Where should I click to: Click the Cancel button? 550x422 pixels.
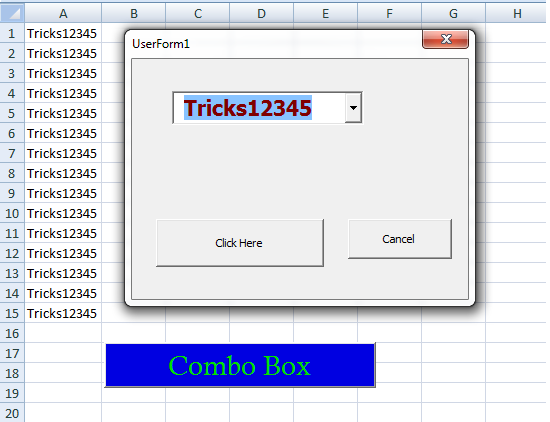tap(400, 239)
